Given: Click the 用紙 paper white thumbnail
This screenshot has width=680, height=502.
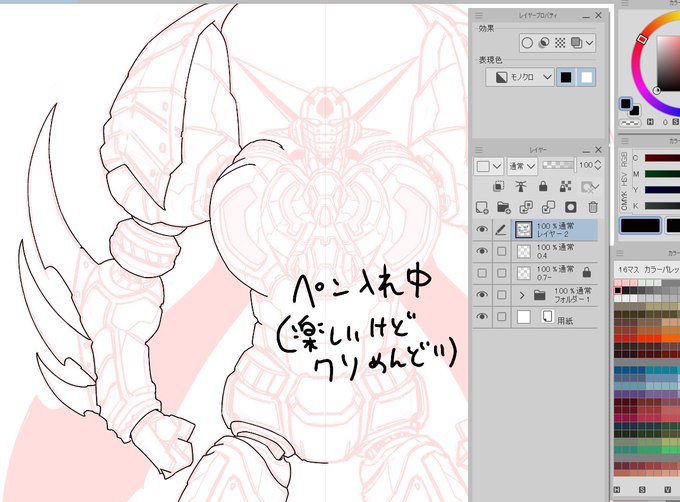Looking at the screenshot, I should pyautogui.click(x=524, y=317).
